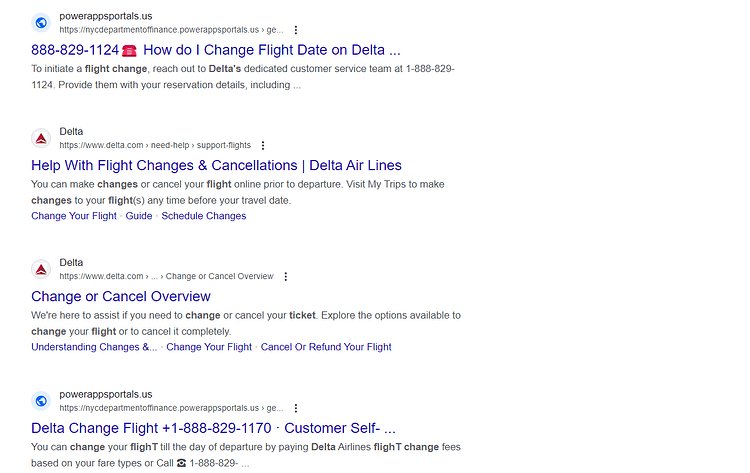750x473 pixels.
Task: Follow 'Change Your Flight' sitelink under Overview result
Action: coord(209,347)
